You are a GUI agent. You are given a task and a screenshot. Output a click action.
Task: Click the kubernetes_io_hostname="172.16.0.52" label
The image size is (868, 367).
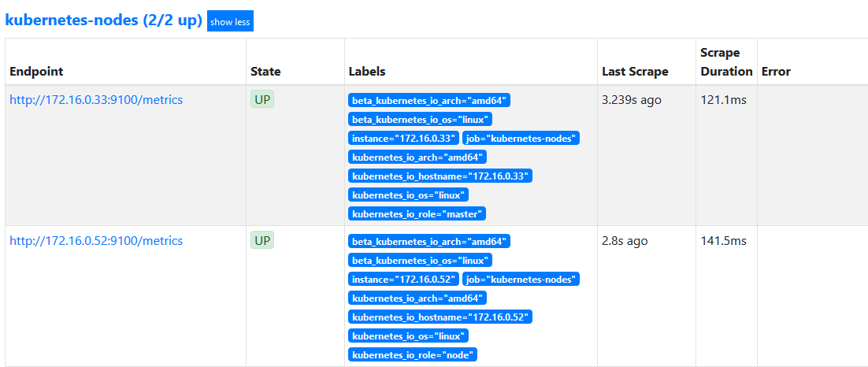pyautogui.click(x=440, y=317)
